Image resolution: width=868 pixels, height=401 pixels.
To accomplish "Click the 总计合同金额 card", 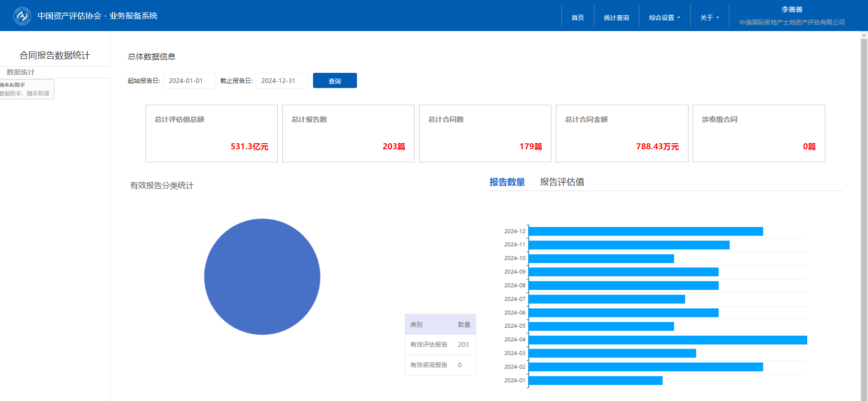I will pos(622,134).
